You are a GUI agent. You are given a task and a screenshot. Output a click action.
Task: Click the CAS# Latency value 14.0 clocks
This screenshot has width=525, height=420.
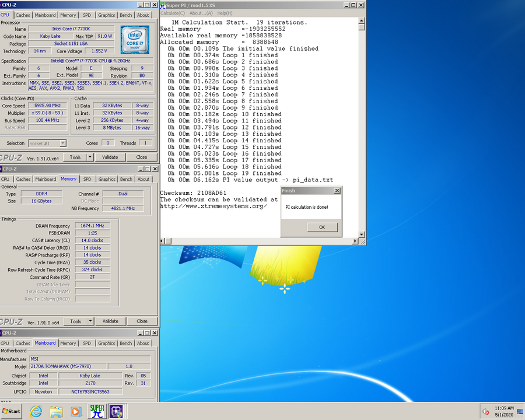[x=92, y=240]
